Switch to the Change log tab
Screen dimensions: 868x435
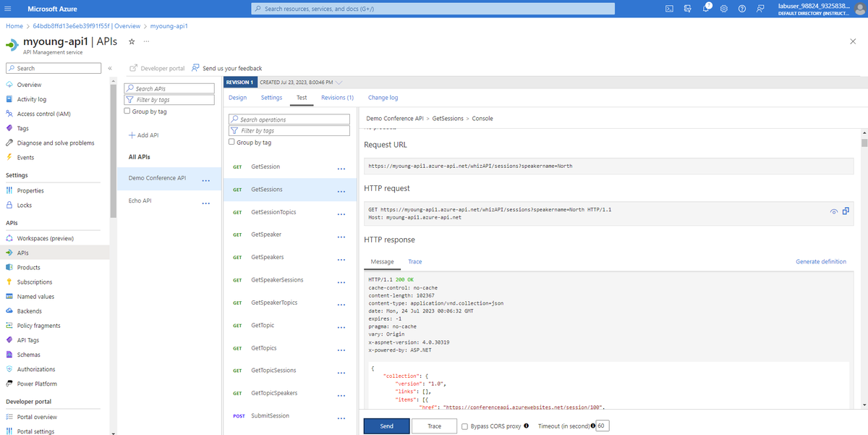coord(383,98)
